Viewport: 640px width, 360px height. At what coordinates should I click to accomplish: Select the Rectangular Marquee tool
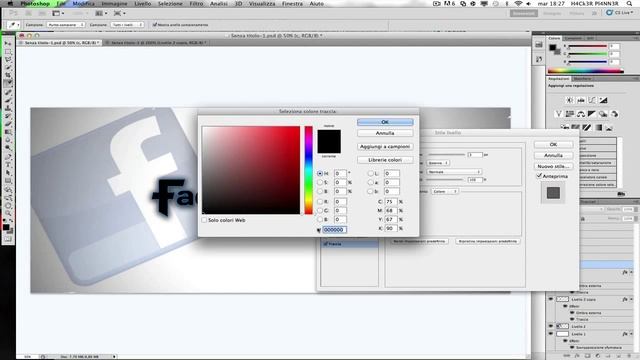8,52
